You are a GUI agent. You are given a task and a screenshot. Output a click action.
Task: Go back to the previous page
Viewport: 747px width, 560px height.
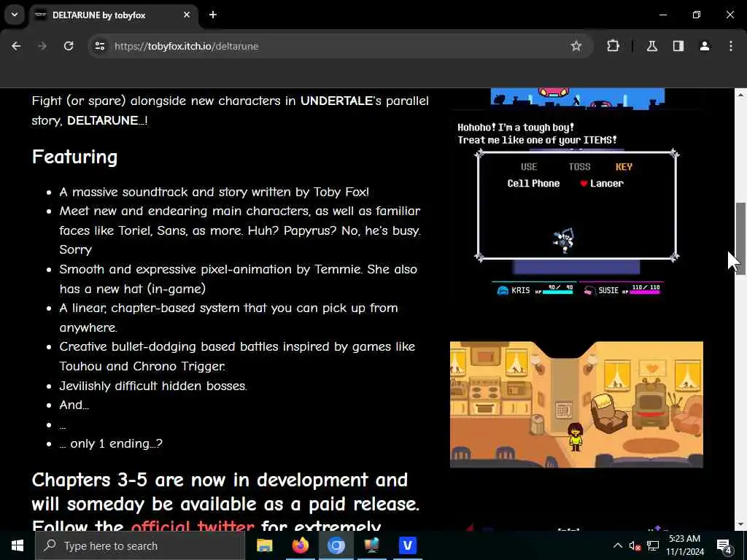click(x=16, y=46)
